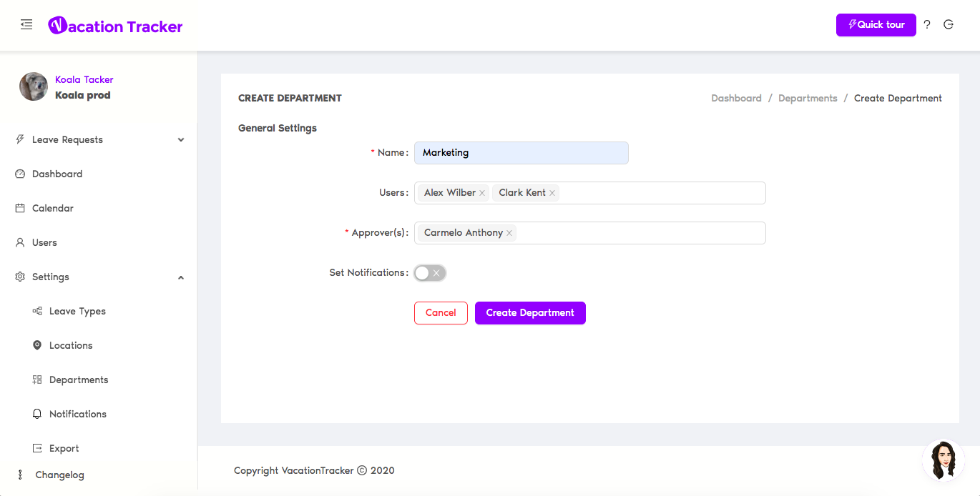Image resolution: width=980 pixels, height=496 pixels.
Task: Click the Create Department breadcrumb text
Action: [898, 98]
